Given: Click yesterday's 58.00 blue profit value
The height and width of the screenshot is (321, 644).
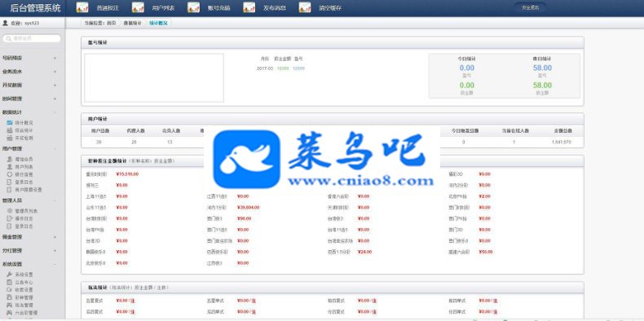Looking at the screenshot, I should click(542, 68).
